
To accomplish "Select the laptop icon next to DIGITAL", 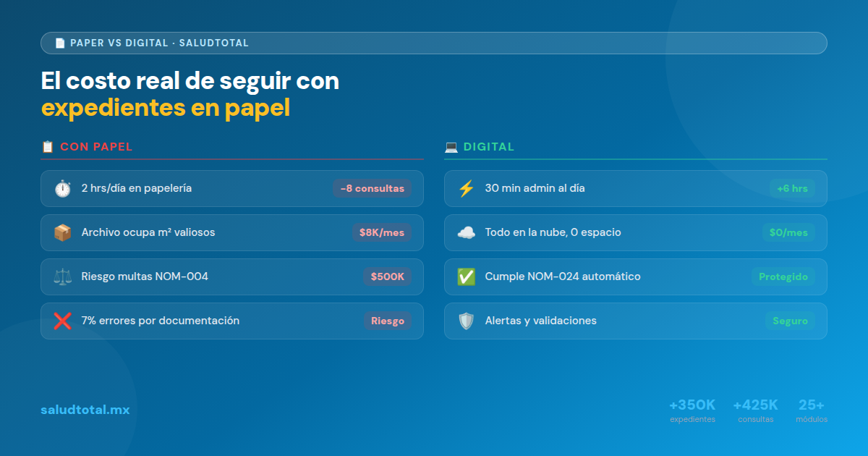I will (x=451, y=146).
